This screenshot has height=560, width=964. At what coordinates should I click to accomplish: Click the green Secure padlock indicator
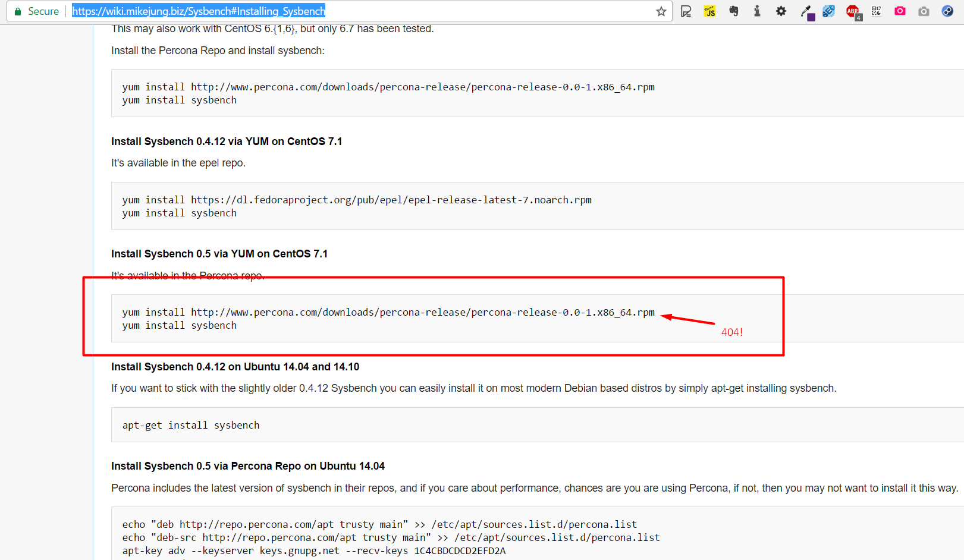[x=36, y=11]
